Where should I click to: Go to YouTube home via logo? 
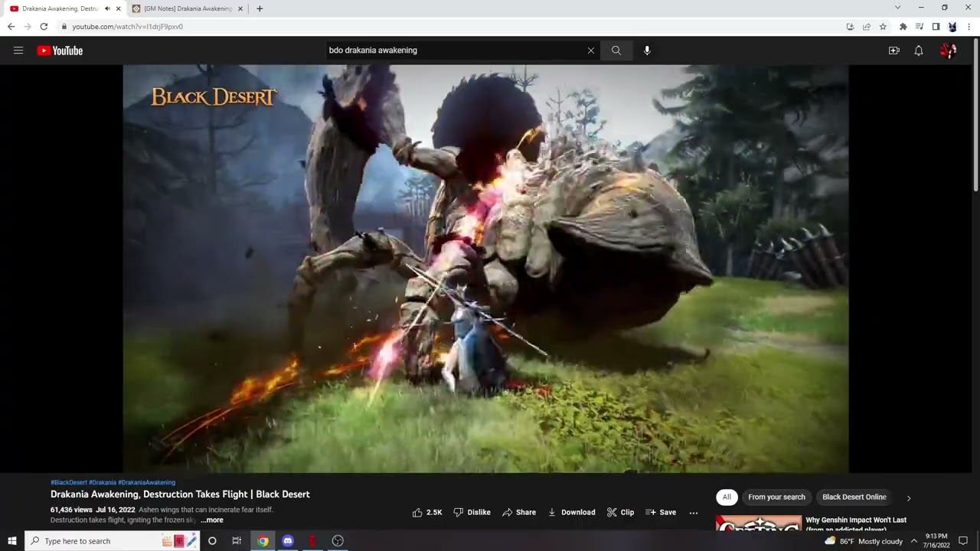[x=60, y=51]
